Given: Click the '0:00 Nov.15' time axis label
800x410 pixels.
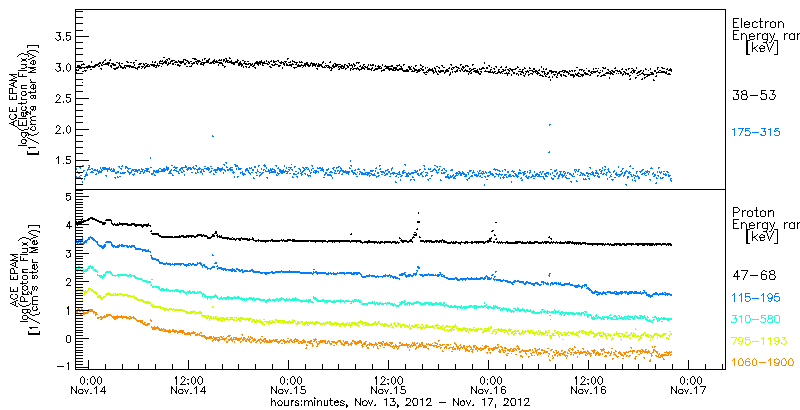Looking at the screenshot, I should 289,385.
